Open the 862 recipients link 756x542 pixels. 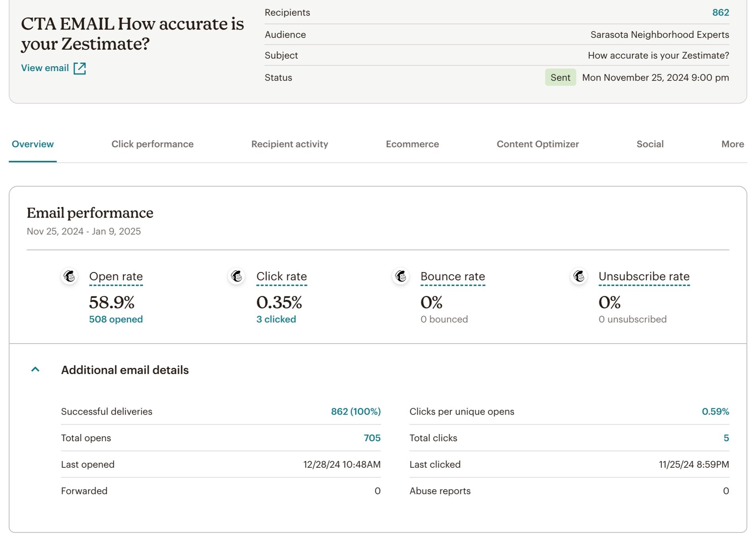(721, 12)
